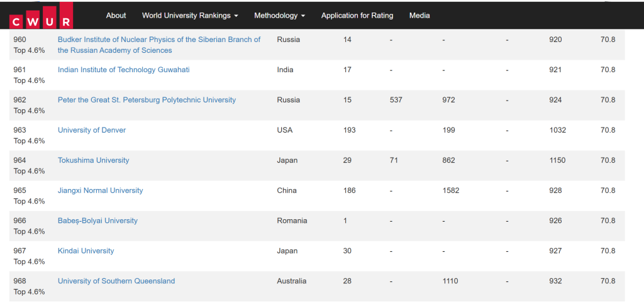
Task: Click research rank 926 for Babeș-Bolyai
Action: coord(555,220)
